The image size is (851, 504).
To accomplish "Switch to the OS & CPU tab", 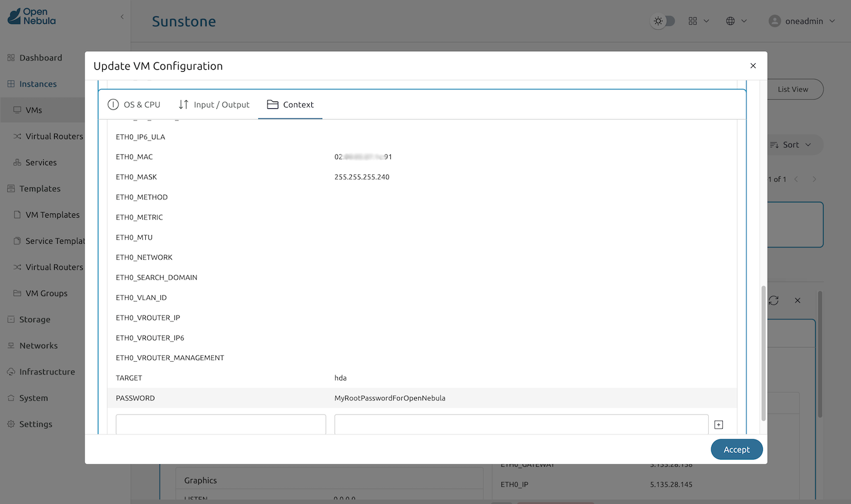I will tap(134, 104).
